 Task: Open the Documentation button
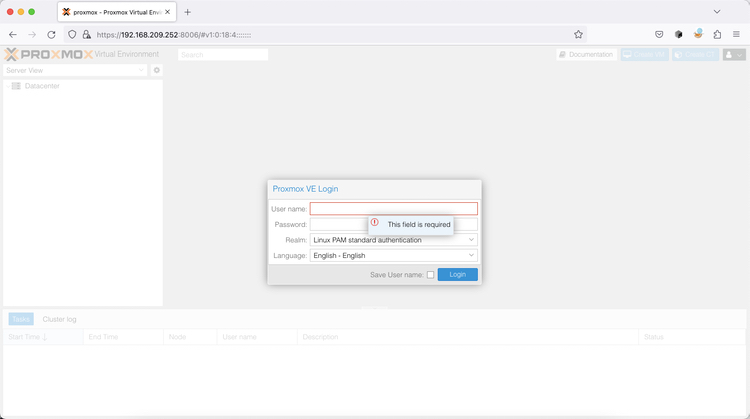coord(586,55)
